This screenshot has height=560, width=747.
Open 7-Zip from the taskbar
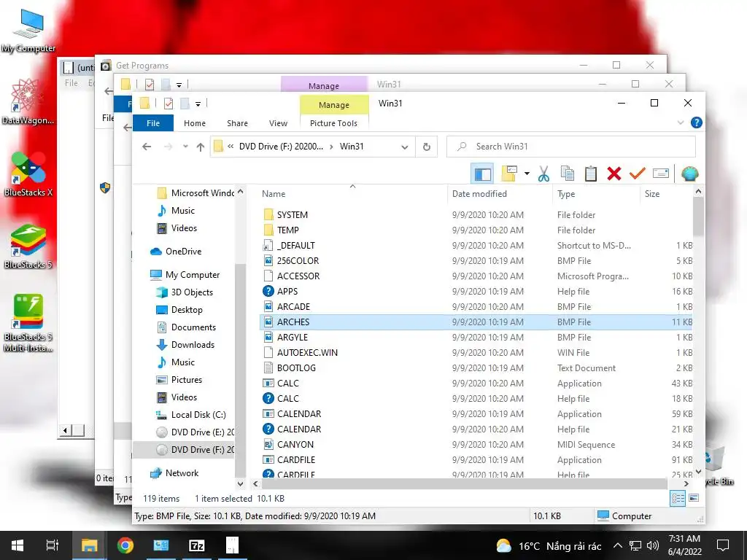click(x=197, y=545)
